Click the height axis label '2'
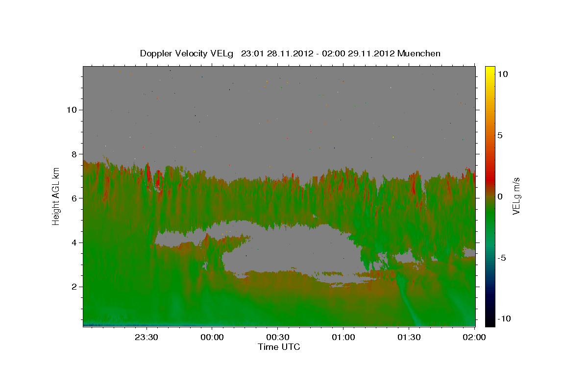The width and height of the screenshot is (588, 392). click(73, 287)
